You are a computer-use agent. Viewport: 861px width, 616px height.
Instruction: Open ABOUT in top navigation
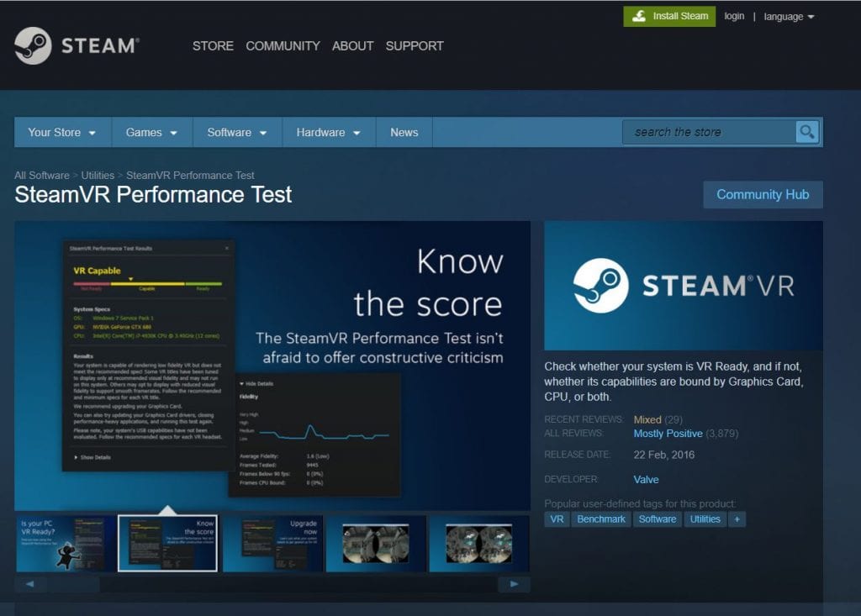pos(352,46)
